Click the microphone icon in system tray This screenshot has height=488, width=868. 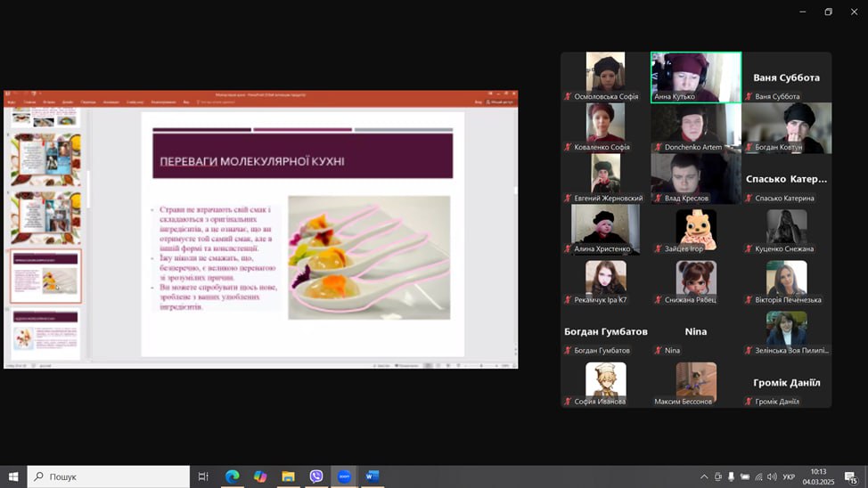click(x=732, y=476)
